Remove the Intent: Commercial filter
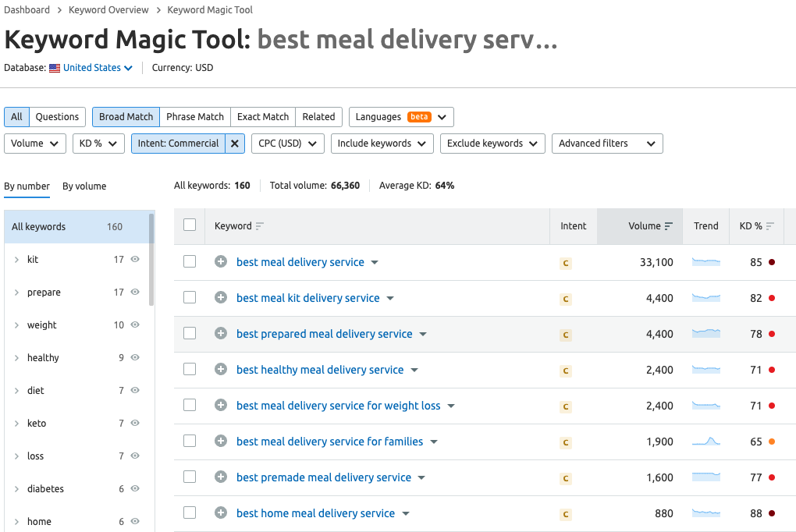796x532 pixels. coord(235,144)
